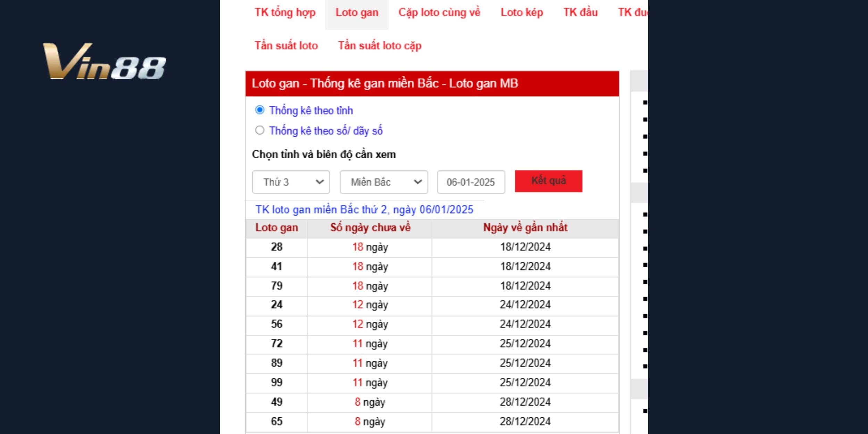Select loto number 89 cell
The height and width of the screenshot is (434, 868).
click(x=277, y=363)
